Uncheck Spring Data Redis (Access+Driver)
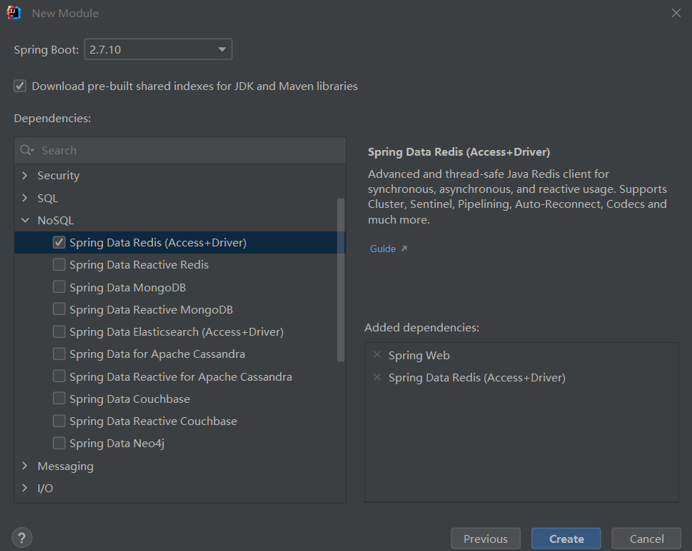Image resolution: width=692 pixels, height=551 pixels. 59,242
